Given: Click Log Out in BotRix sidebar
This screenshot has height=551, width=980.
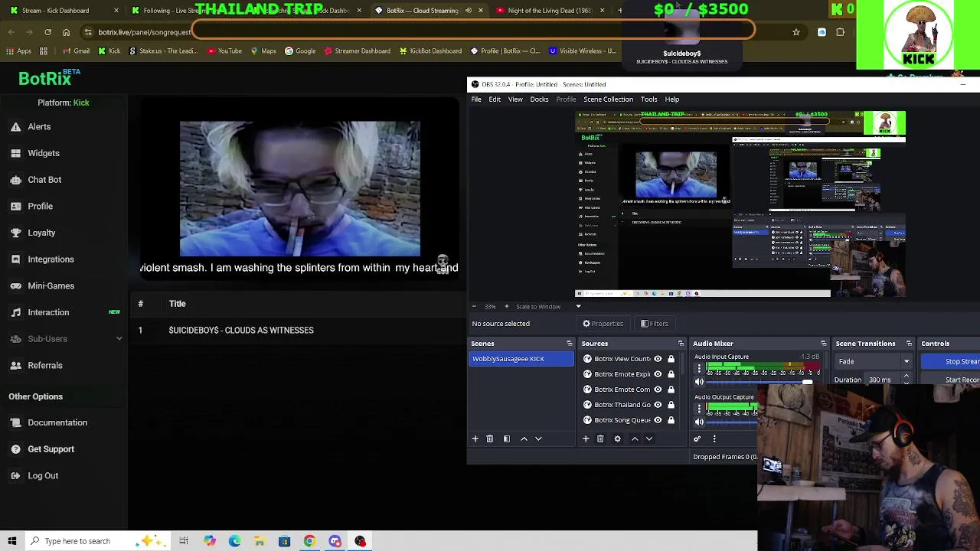Looking at the screenshot, I should click(43, 476).
